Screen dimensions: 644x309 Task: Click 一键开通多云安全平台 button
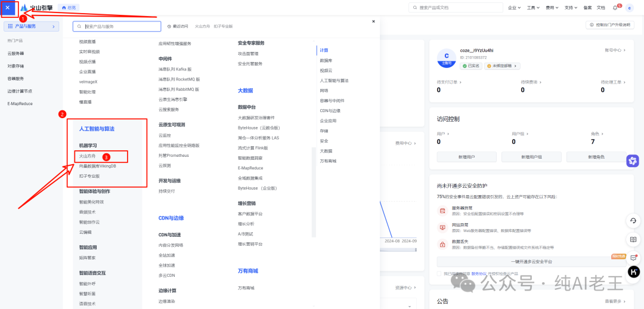coord(531,262)
